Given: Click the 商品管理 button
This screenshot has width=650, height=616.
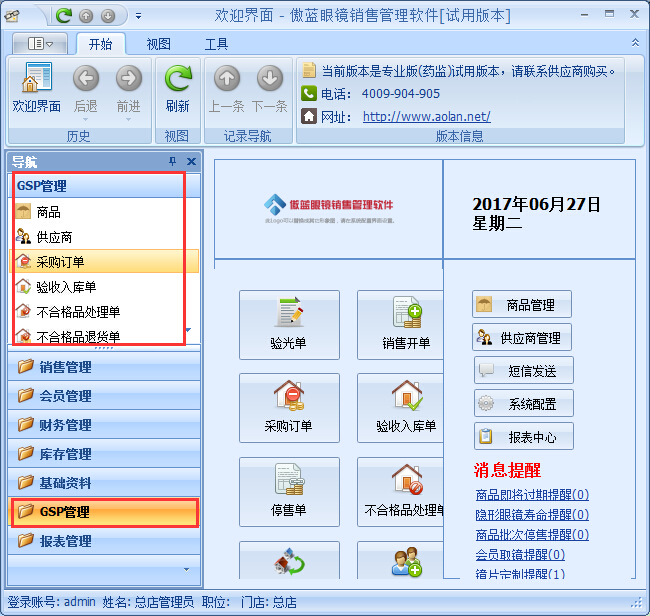Looking at the screenshot, I should click(x=522, y=305).
